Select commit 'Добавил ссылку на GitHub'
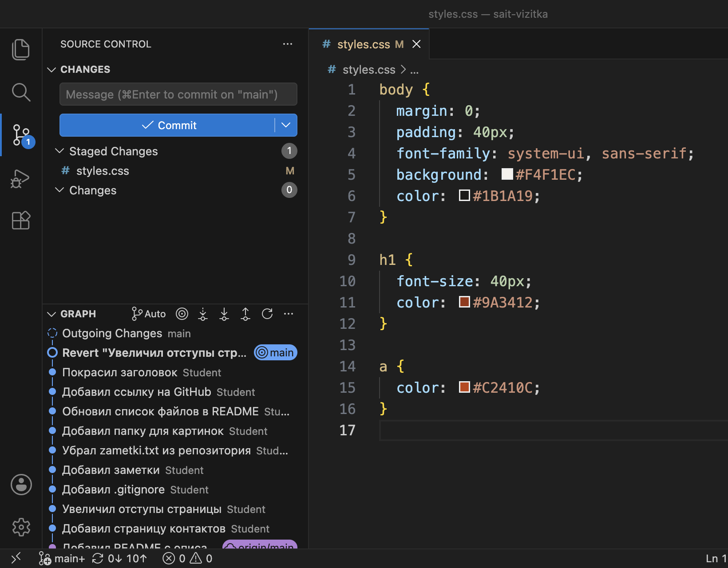 click(175, 392)
